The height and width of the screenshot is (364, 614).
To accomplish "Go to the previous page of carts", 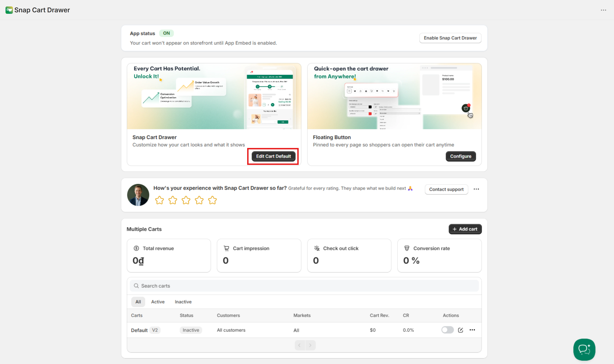I will pyautogui.click(x=300, y=345).
